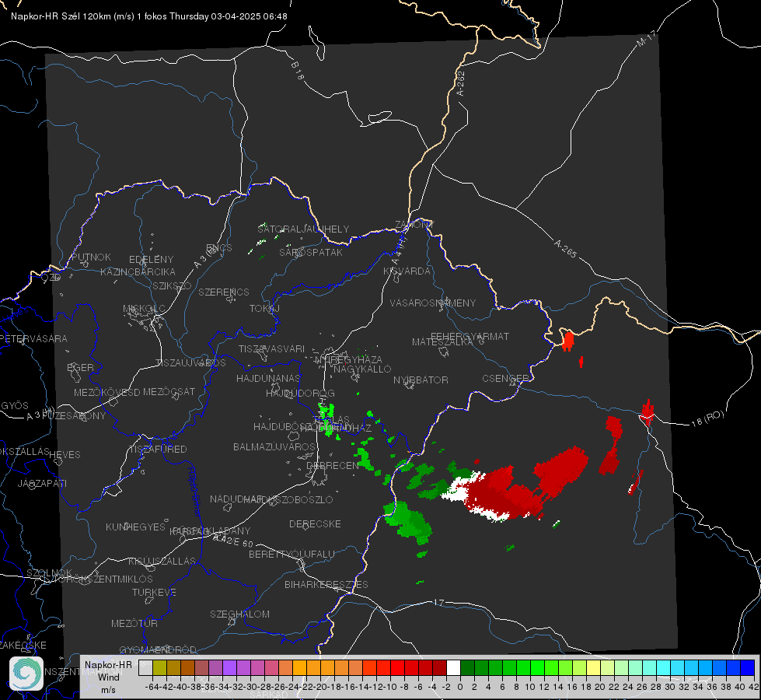This screenshot has width=761, height=700.
Task: Click the HAJDÚNÁNÁS label
Action: 268,378
